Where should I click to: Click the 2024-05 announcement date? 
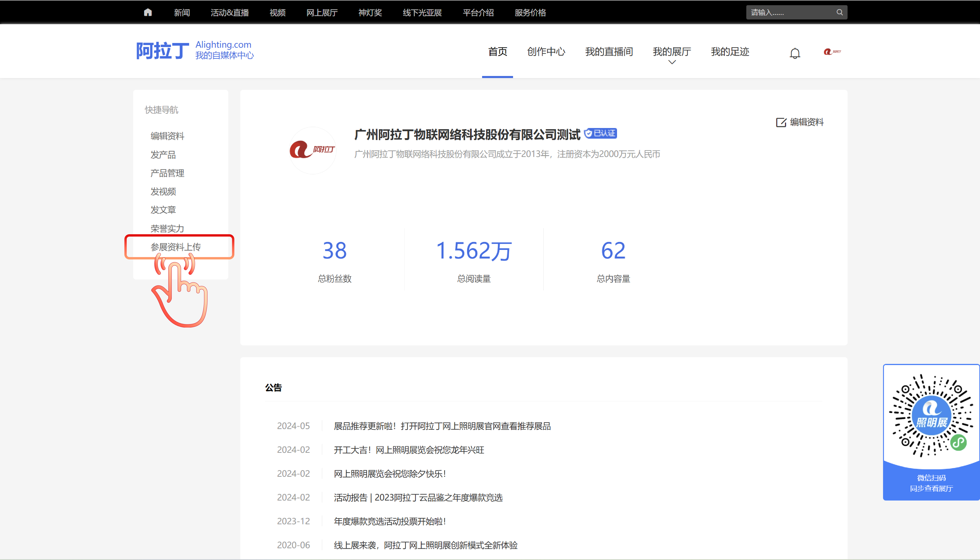click(293, 426)
